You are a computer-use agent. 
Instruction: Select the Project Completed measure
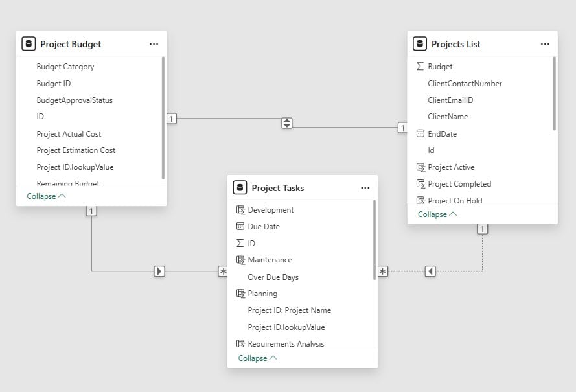[x=459, y=184]
